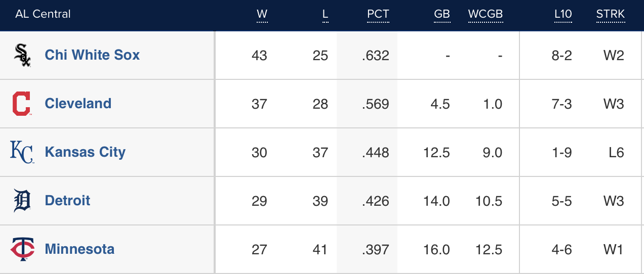The width and height of the screenshot is (644, 274).
Task: Click the Minnesota Twins logo
Action: (22, 249)
